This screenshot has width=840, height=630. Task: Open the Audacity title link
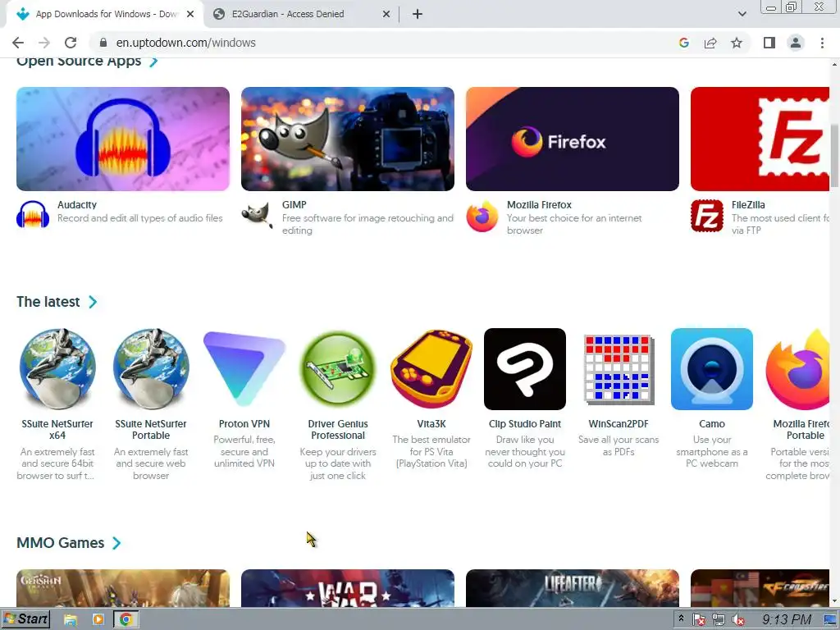point(77,204)
